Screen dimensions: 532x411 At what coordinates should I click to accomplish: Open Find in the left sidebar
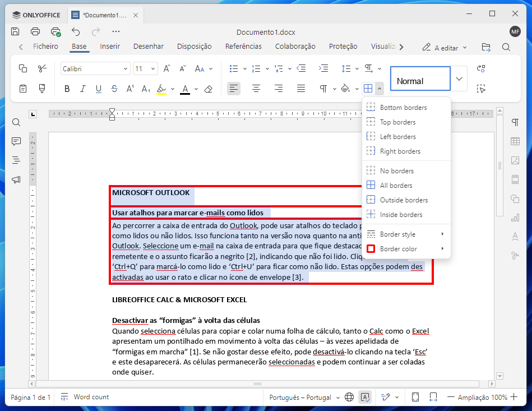(16, 122)
